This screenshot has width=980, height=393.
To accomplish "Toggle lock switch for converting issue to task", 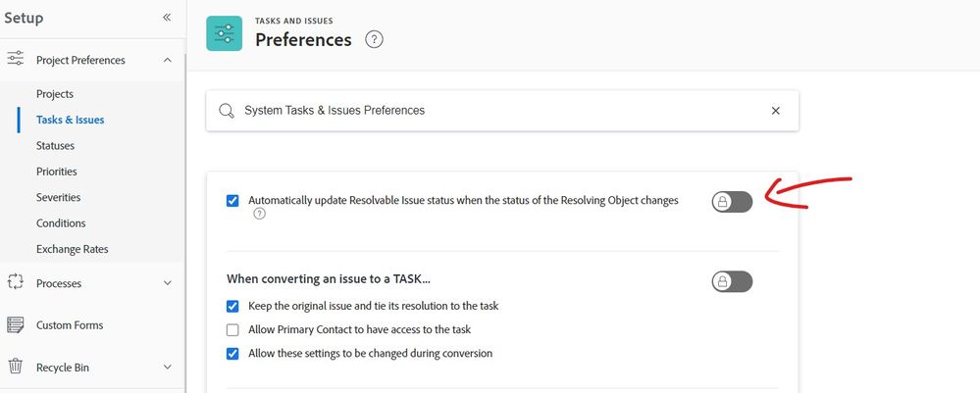I will 732,281.
